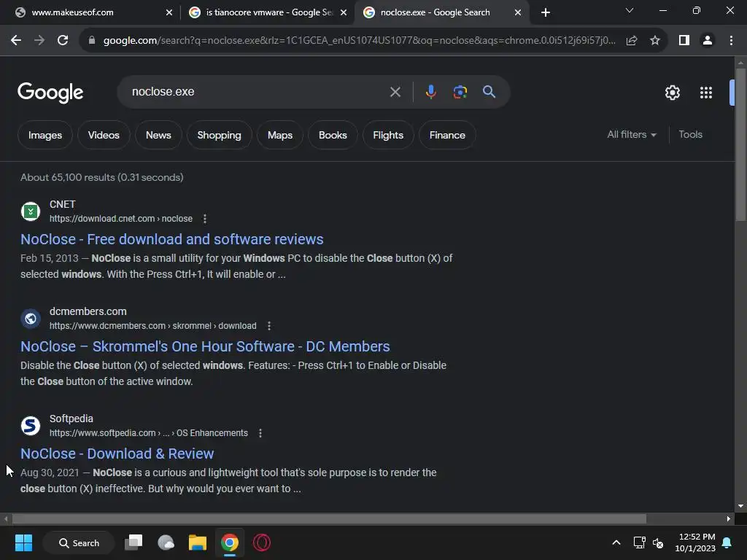
Task: Filter results by News
Action: click(x=158, y=135)
